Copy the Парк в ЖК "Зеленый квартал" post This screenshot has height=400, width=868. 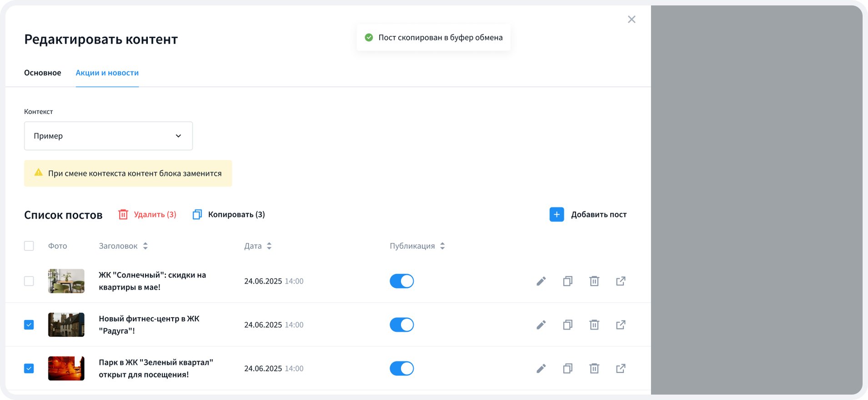(x=567, y=369)
